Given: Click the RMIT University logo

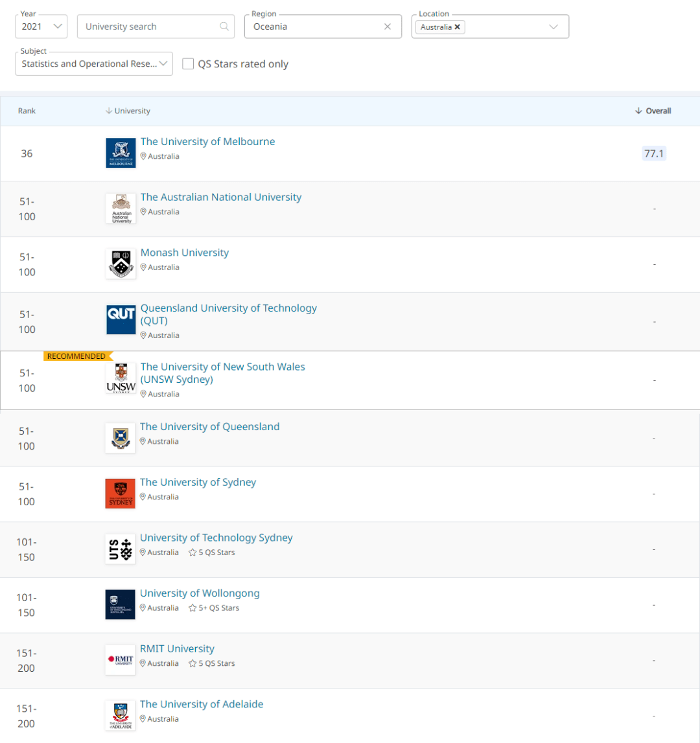Looking at the screenshot, I should coord(120,659).
